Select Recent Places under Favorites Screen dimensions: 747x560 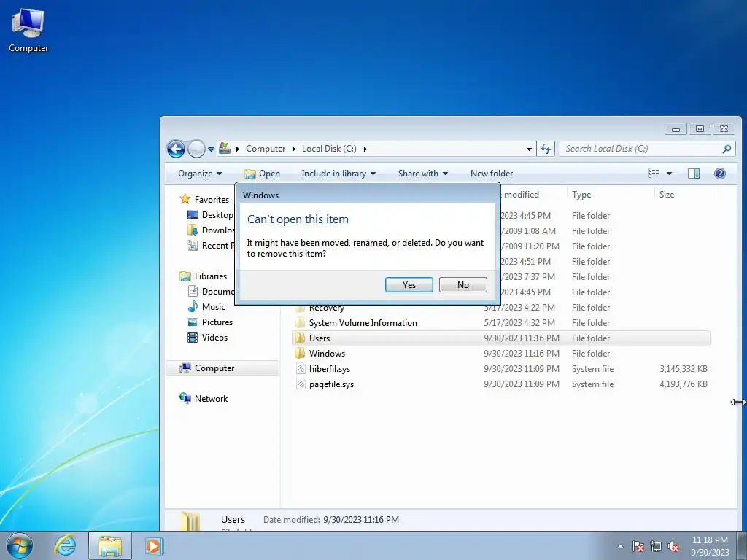(212, 245)
